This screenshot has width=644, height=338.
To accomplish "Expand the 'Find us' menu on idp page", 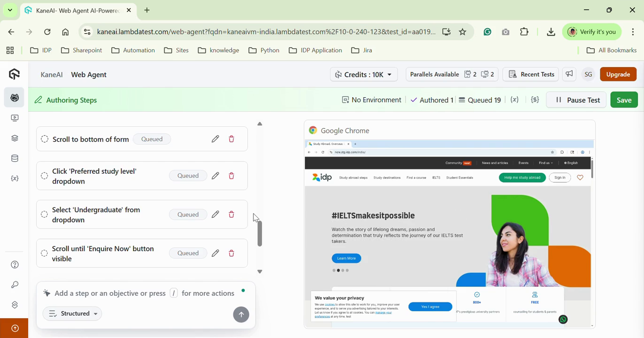I will coord(546,163).
